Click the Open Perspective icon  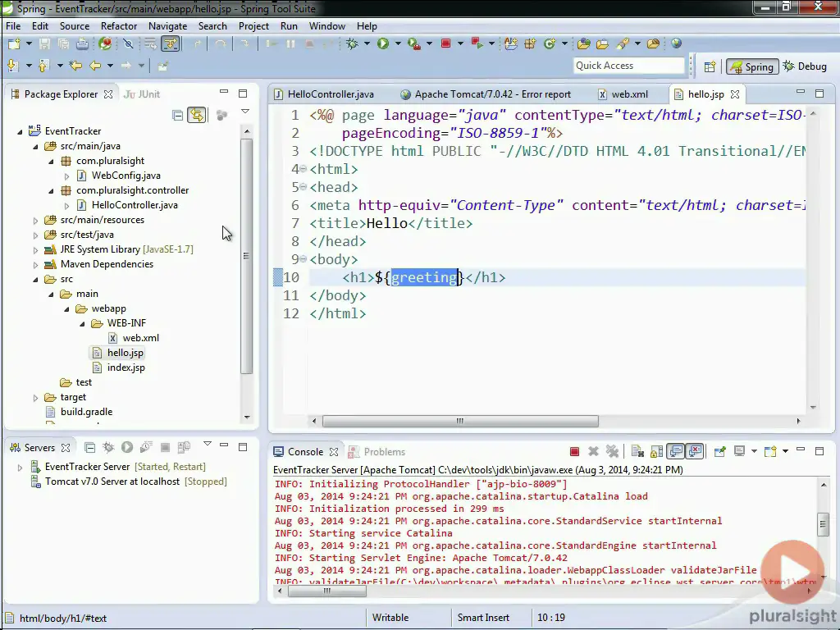click(x=710, y=66)
